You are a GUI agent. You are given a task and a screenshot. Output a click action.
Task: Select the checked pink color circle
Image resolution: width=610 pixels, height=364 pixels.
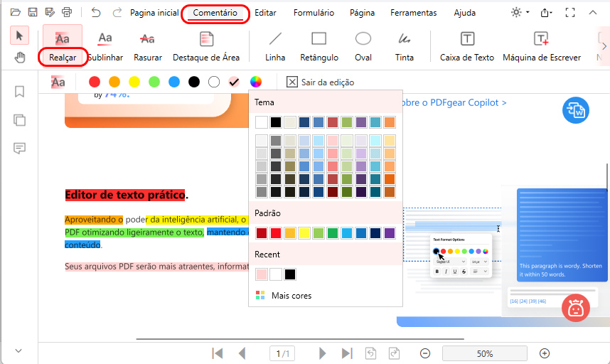point(234,82)
